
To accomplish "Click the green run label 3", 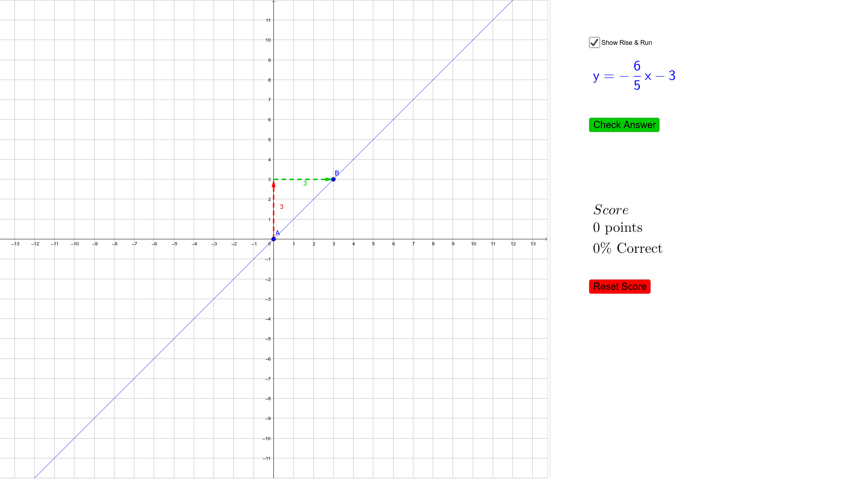I will (x=305, y=184).
